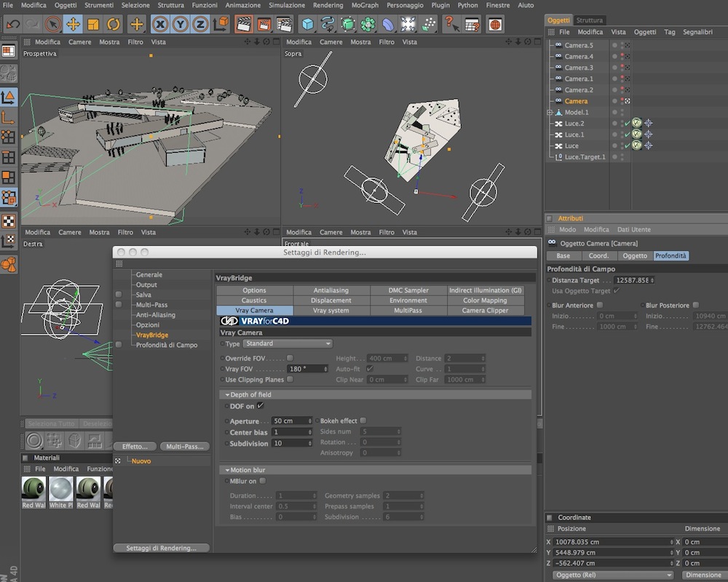The height and width of the screenshot is (582, 728).
Task: Enable the MBlur on checkbox
Action: click(263, 481)
